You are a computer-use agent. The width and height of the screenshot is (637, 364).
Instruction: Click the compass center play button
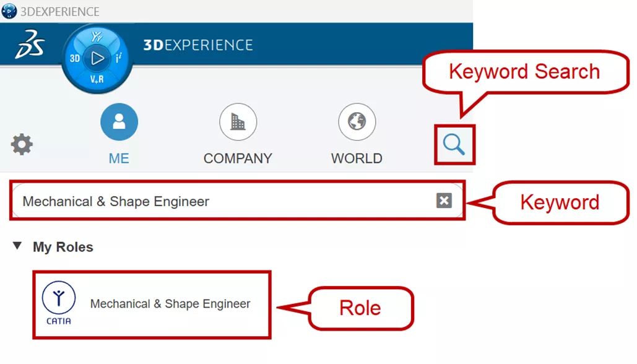(x=97, y=58)
